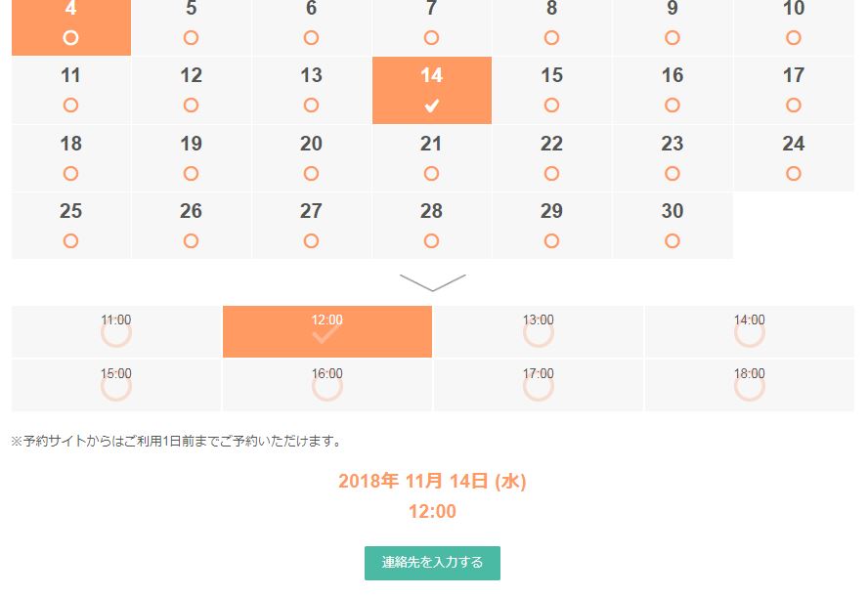
Task: Click the availability circle under date 30
Action: click(673, 241)
